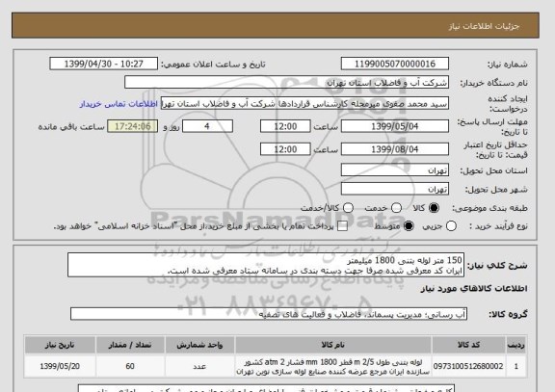Click the طبقه بندی موضوعی label
555x392 pixels.
[x=489, y=208]
